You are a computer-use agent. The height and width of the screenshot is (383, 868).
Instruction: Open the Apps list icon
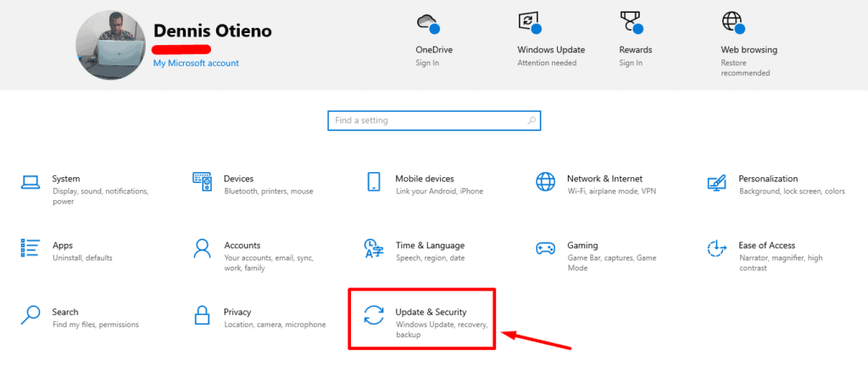[31, 248]
